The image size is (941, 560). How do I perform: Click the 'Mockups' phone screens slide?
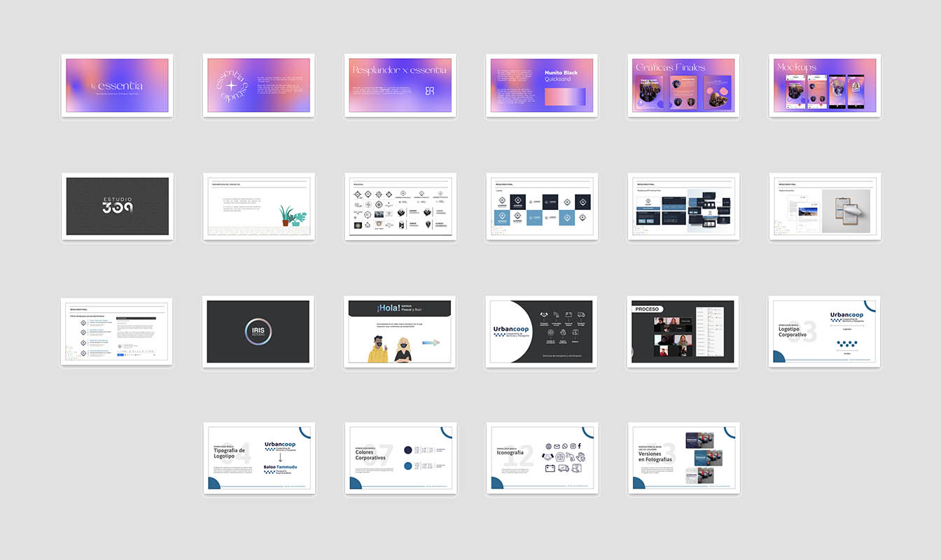pyautogui.click(x=824, y=85)
